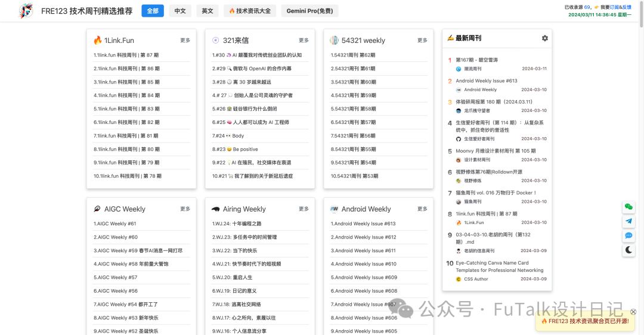The image size is (644, 335).
Task: Click the 老胡的信息周刊 source avatar
Action: pos(459,251)
